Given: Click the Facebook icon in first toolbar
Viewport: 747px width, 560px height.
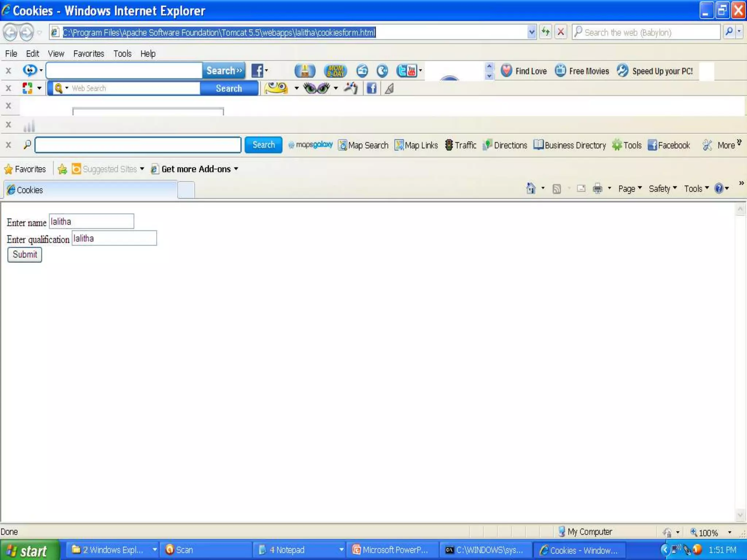Looking at the screenshot, I should tap(257, 71).
